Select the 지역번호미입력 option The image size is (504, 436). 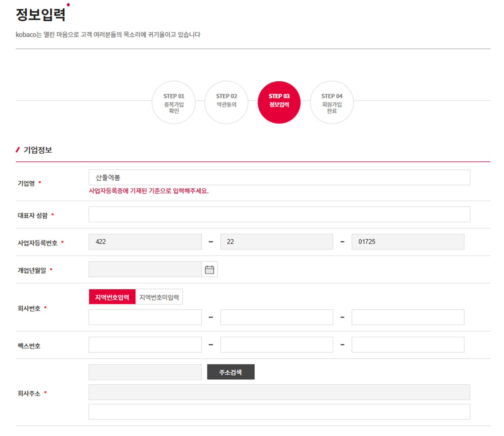pyautogui.click(x=159, y=297)
